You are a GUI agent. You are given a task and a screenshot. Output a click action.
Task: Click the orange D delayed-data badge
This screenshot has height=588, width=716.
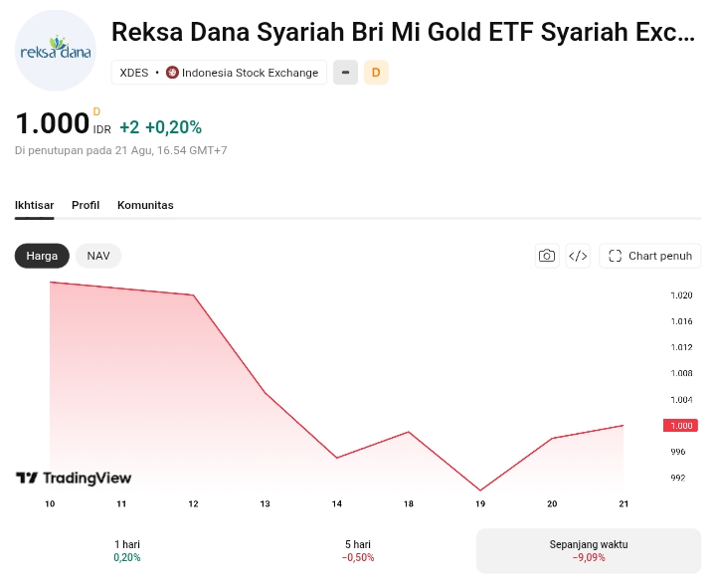click(x=376, y=73)
